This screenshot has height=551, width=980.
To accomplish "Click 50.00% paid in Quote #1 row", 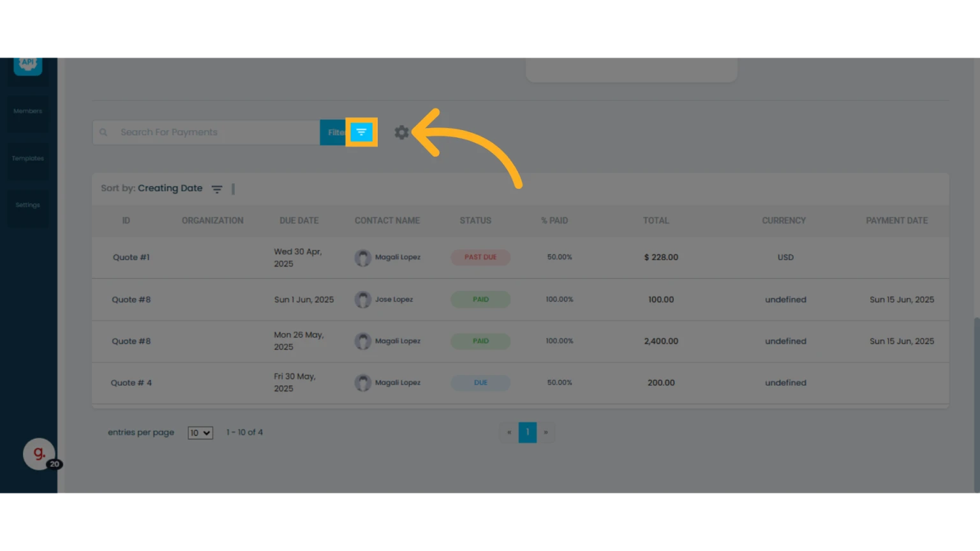I will tap(560, 258).
